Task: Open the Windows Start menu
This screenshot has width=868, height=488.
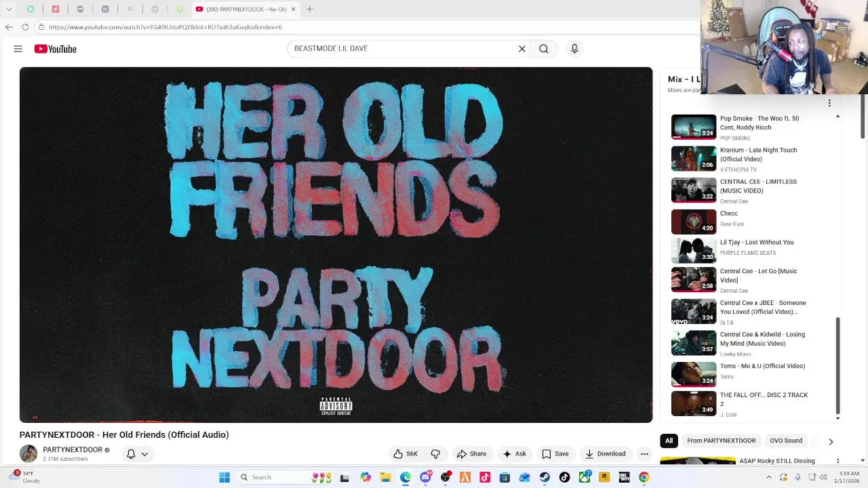Action: (224, 477)
